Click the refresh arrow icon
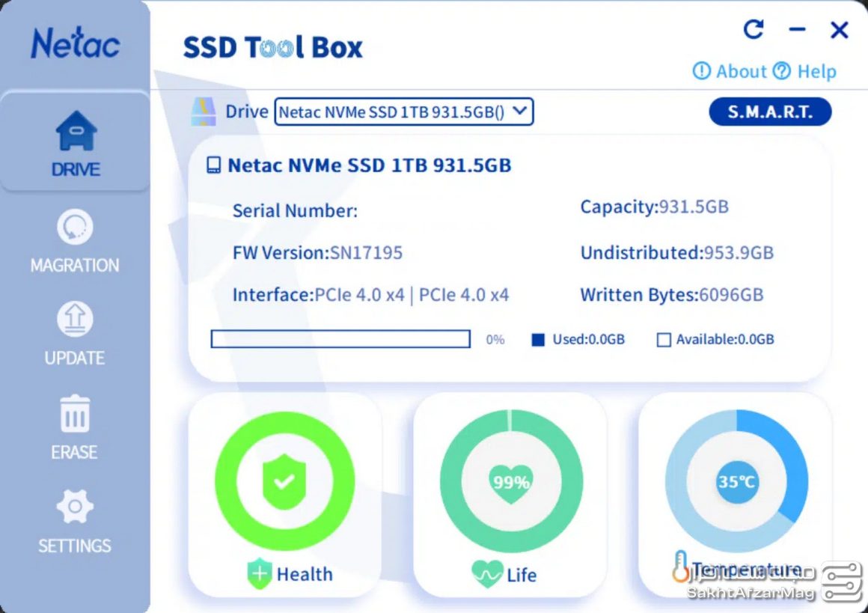 click(x=753, y=30)
